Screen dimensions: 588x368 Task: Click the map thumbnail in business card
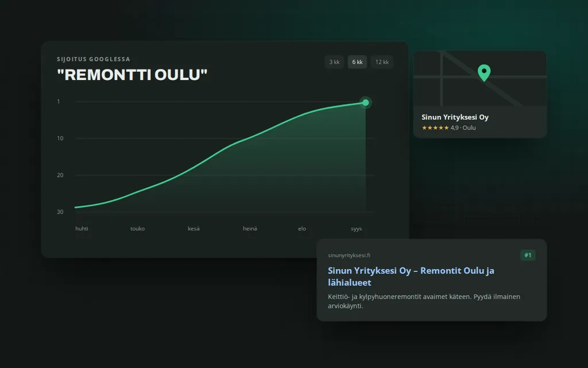tap(479, 78)
